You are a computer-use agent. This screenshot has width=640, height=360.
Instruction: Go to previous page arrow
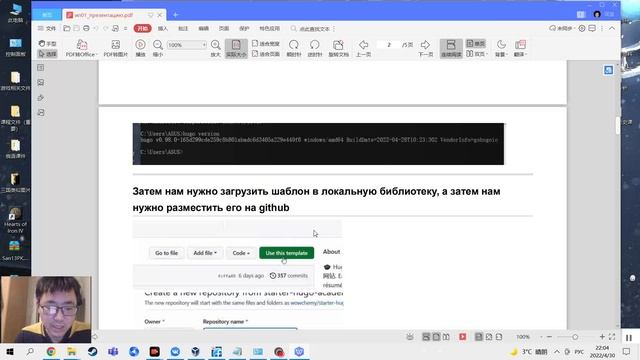[363, 48]
